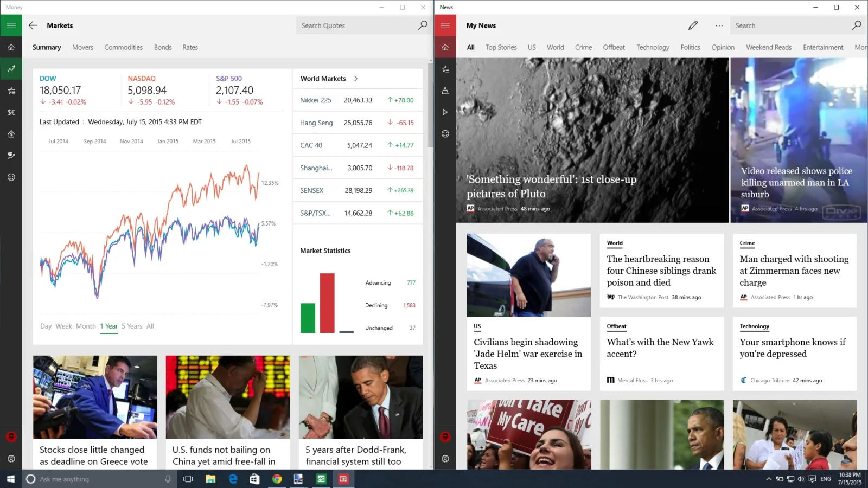This screenshot has height=488, width=868.
Task: Open account sign-in icon in Money sidebar
Action: (11, 436)
